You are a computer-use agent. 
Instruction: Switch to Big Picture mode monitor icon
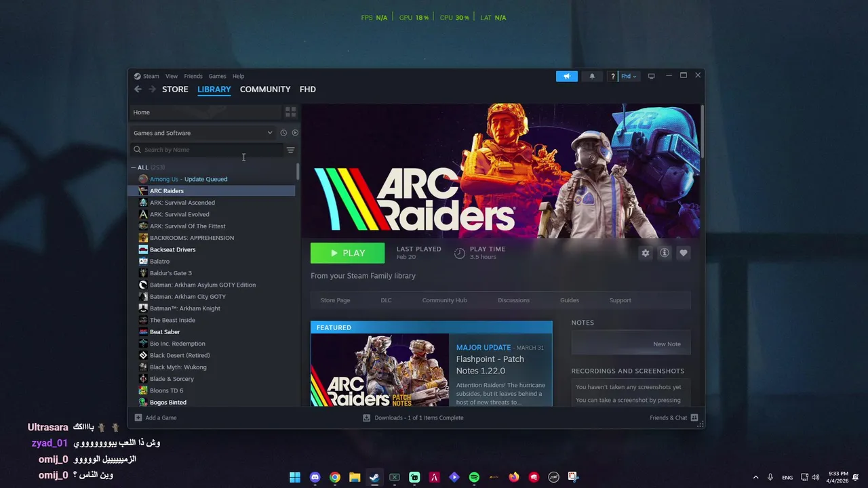[651, 77]
